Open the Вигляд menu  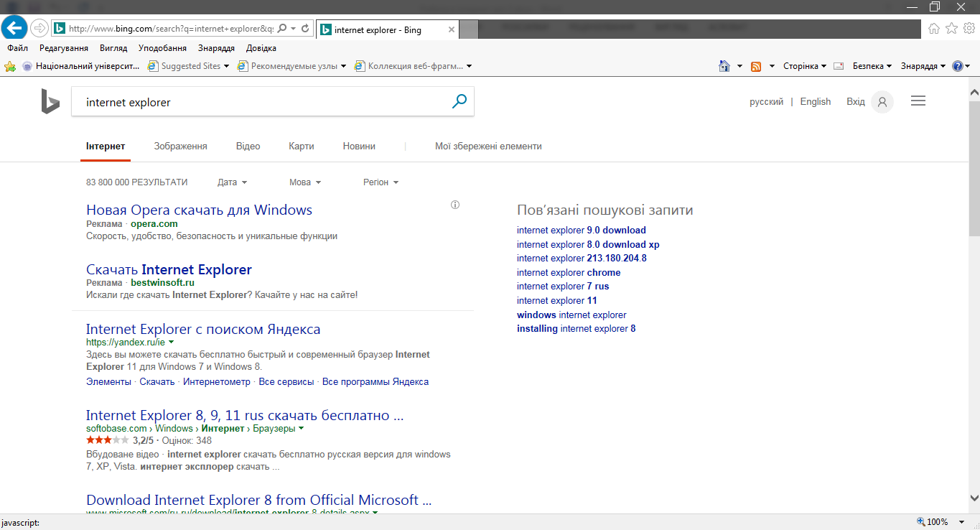coord(113,48)
